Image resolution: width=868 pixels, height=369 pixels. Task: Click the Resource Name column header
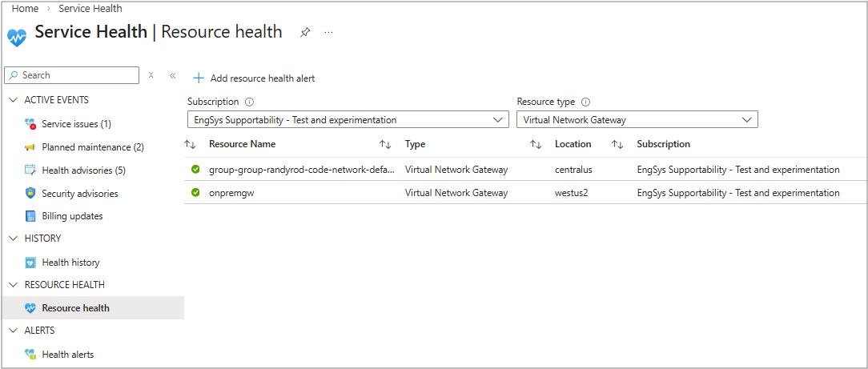pyautogui.click(x=242, y=144)
